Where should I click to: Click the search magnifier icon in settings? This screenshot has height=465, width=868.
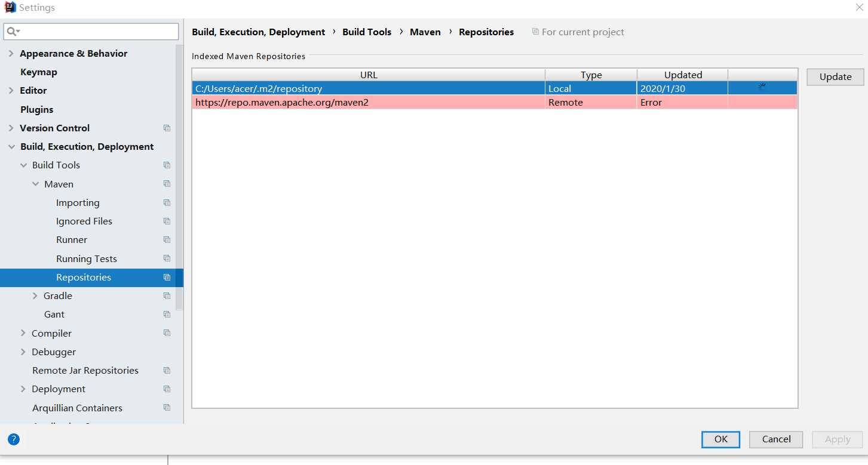[x=13, y=31]
